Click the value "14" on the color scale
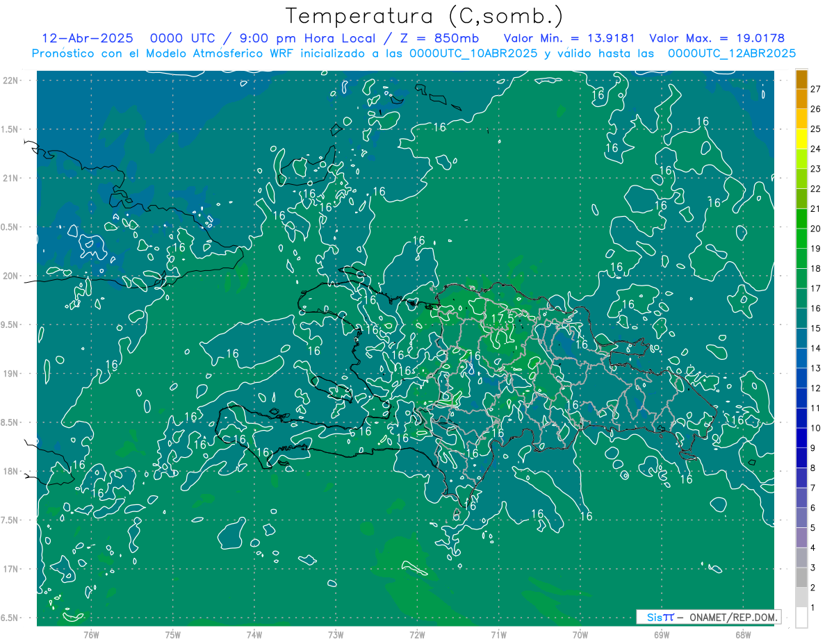Screen dimensions: 834x644 [816, 348]
